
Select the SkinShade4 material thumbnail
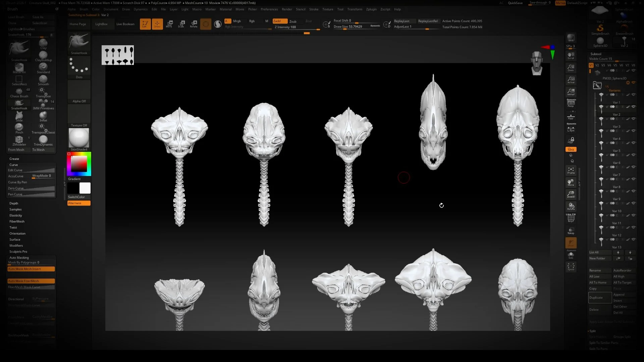pos(78,138)
